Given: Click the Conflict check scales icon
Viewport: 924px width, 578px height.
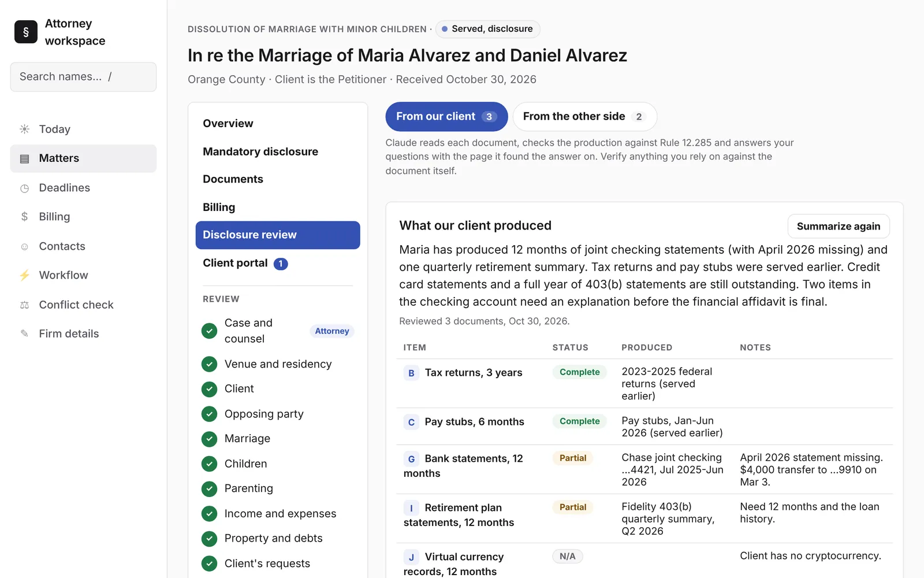Looking at the screenshot, I should coord(24,305).
